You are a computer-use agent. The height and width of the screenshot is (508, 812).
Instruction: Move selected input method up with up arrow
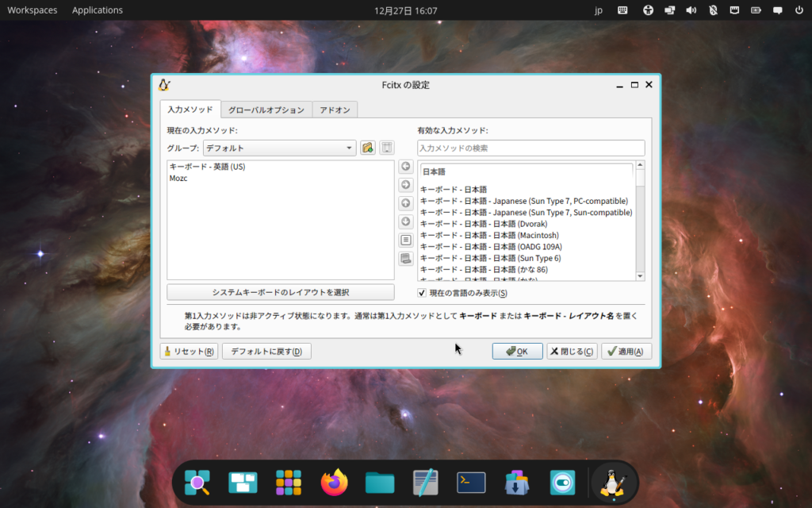(406, 203)
